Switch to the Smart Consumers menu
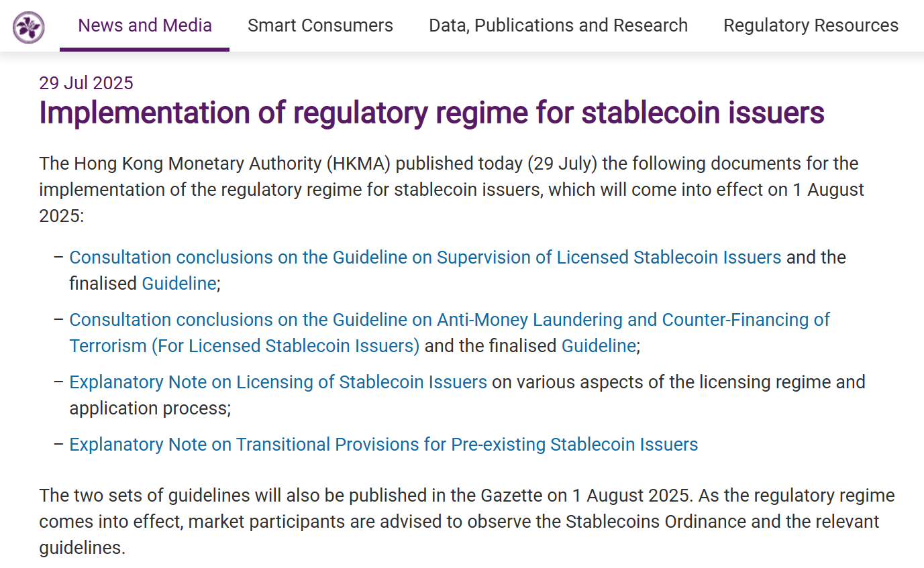Image resolution: width=924 pixels, height=568 pixels. pos(320,26)
